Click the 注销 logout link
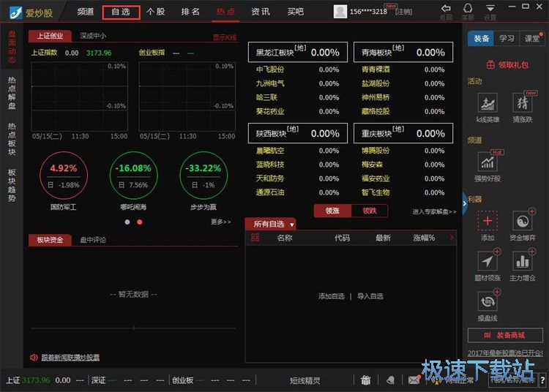This screenshot has width=549, height=392. 403,12
